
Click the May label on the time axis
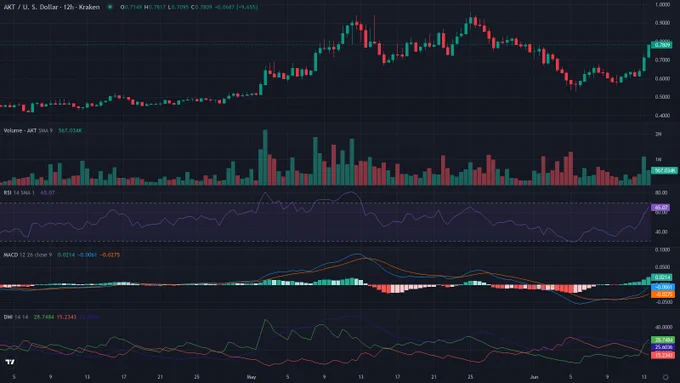tap(251, 377)
